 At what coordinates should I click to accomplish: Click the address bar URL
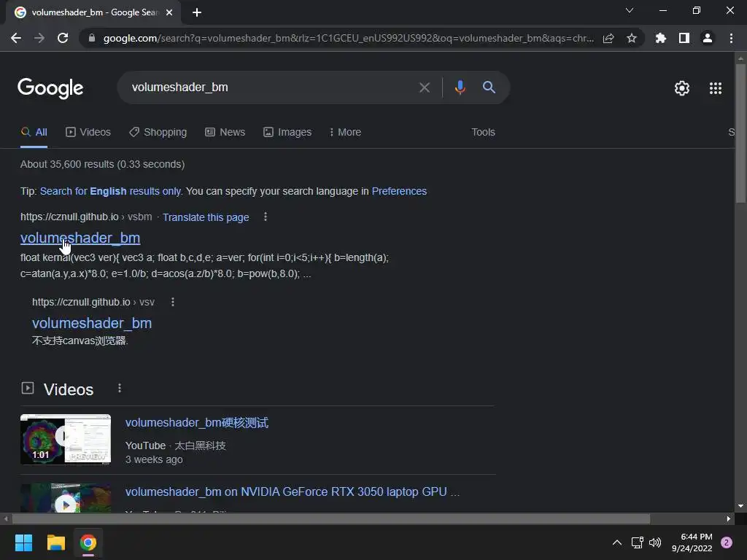click(x=348, y=38)
